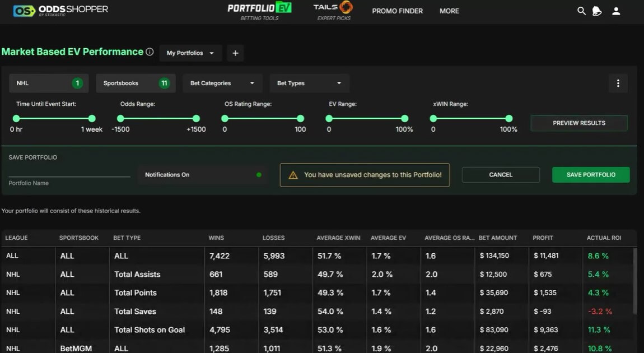The image size is (644, 353).
Task: Expand Bet Categories dropdown
Action: pyautogui.click(x=222, y=83)
